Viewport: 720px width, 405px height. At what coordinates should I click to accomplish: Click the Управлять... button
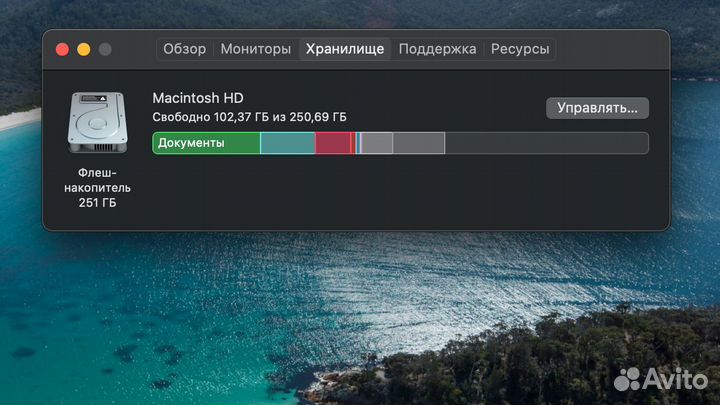tap(597, 108)
